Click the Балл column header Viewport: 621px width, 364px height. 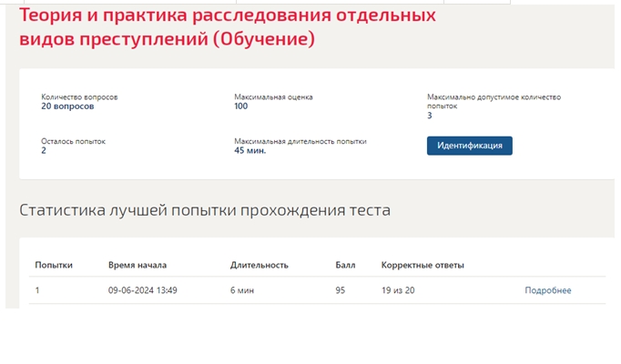click(345, 265)
